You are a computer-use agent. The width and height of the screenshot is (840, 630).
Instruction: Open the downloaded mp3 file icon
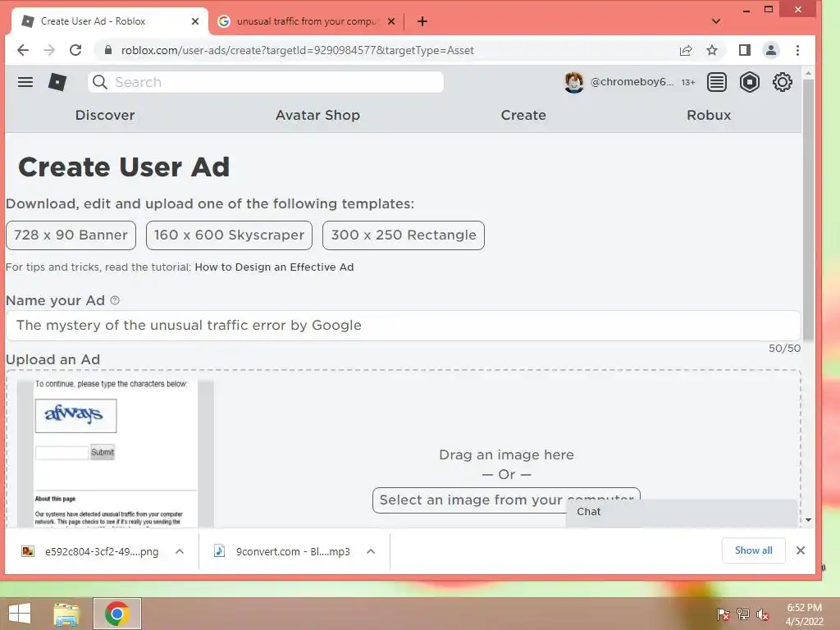219,550
